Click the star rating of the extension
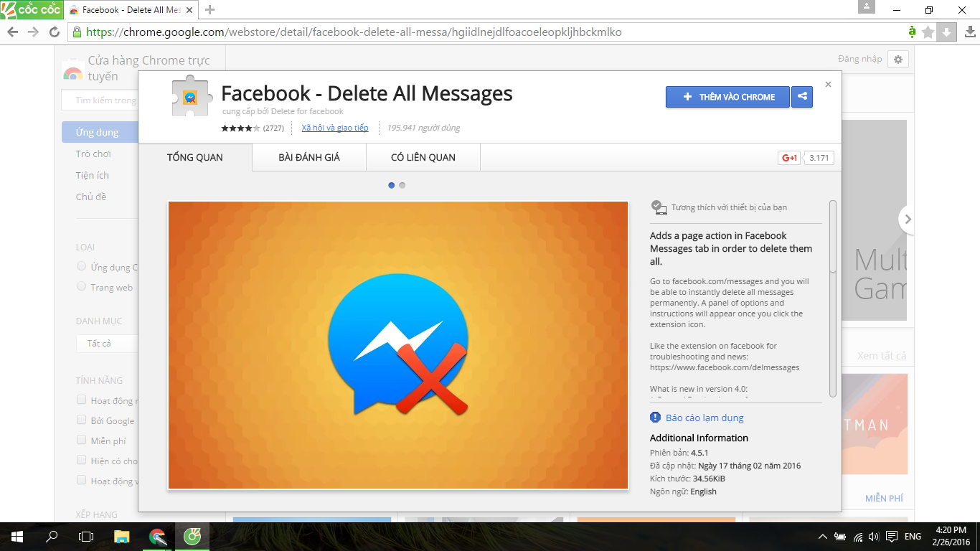This screenshot has height=551, width=980. point(240,128)
